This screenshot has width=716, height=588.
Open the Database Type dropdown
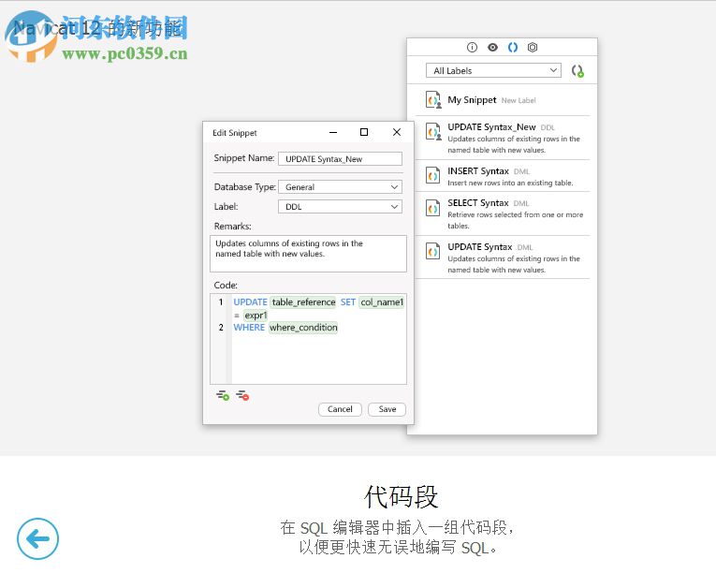[340, 187]
